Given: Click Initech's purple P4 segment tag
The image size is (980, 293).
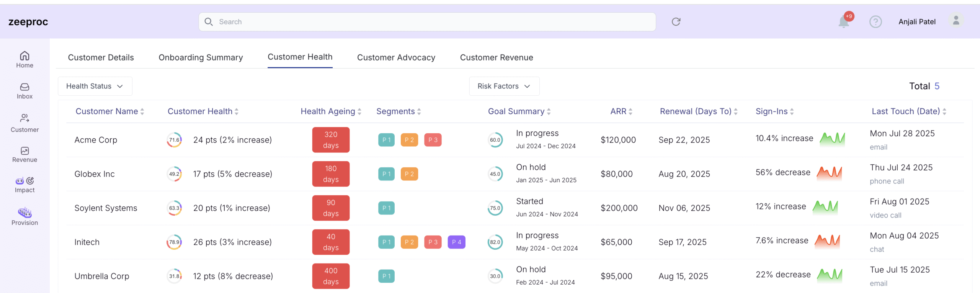Looking at the screenshot, I should pyautogui.click(x=456, y=242).
